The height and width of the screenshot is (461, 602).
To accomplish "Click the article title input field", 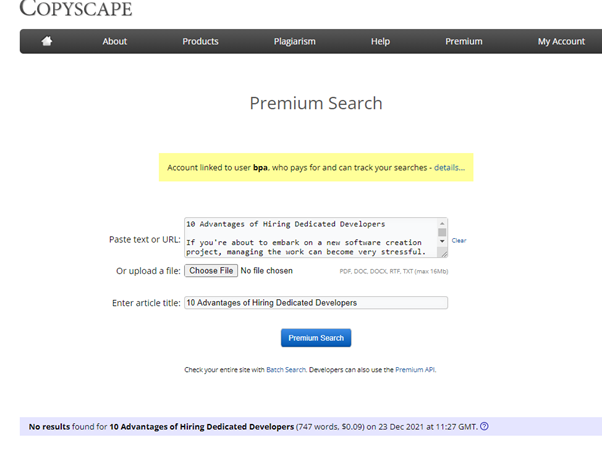I will (x=316, y=302).
